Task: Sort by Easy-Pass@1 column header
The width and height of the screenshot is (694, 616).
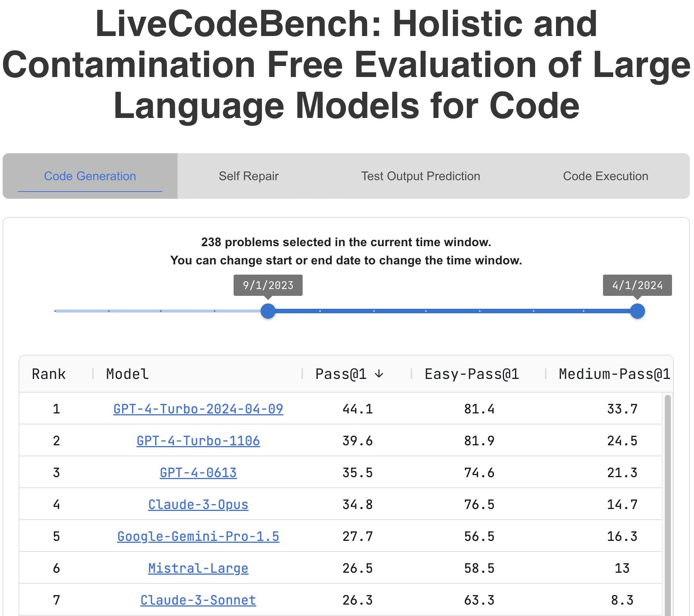Action: point(472,374)
